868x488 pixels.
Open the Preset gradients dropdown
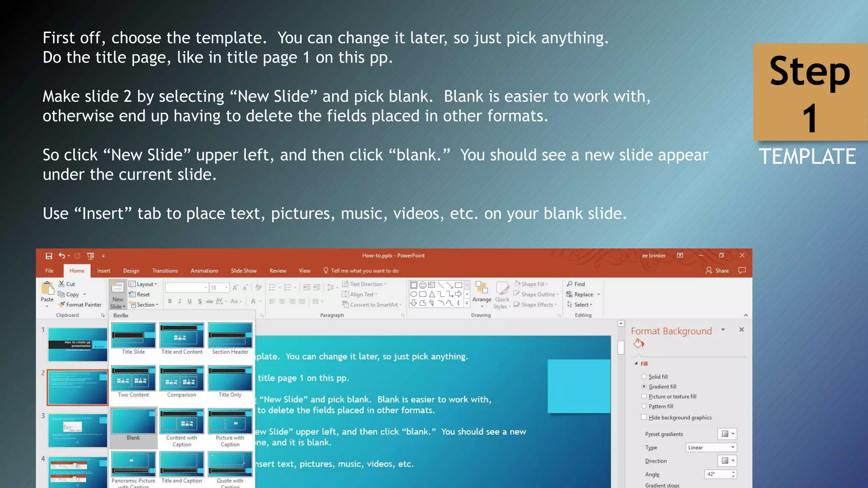[727, 434]
